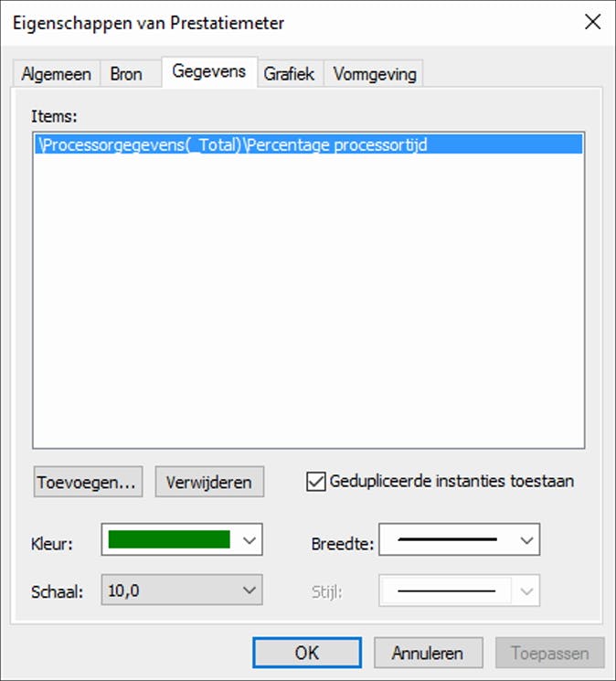Expand the Kleur dropdown arrow
The height and width of the screenshot is (681, 616).
point(250,540)
